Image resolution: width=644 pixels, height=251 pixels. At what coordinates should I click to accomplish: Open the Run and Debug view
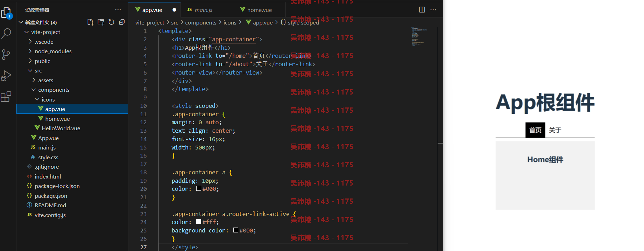point(6,76)
